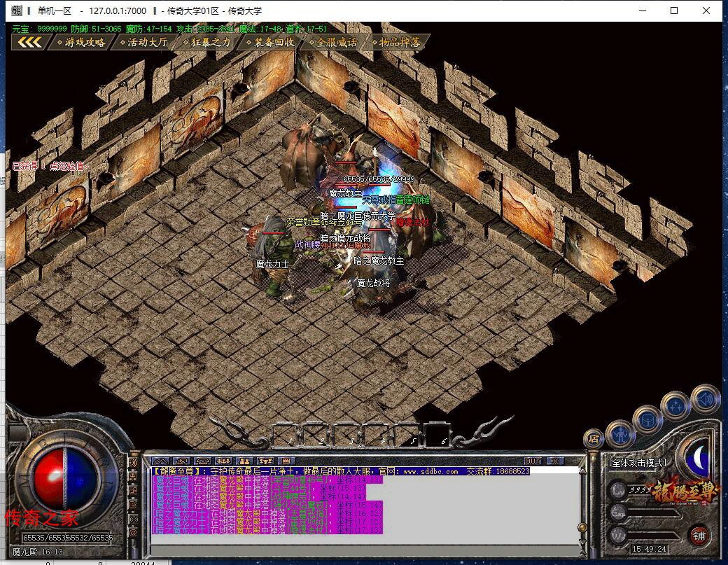Toggle the broadcast signal chat channel icon
Image resolution: width=728 pixels, height=565 pixels.
[x=133, y=519]
